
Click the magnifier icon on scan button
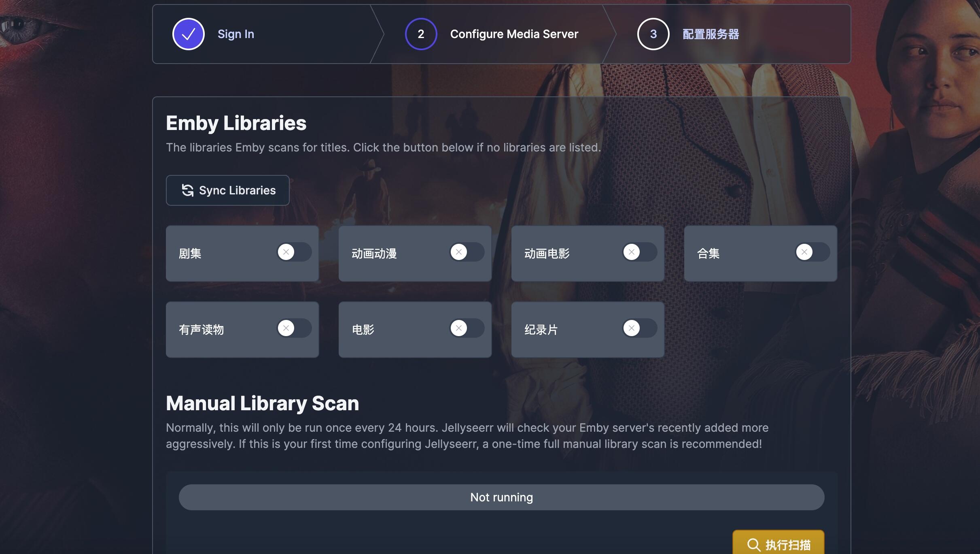click(x=753, y=545)
